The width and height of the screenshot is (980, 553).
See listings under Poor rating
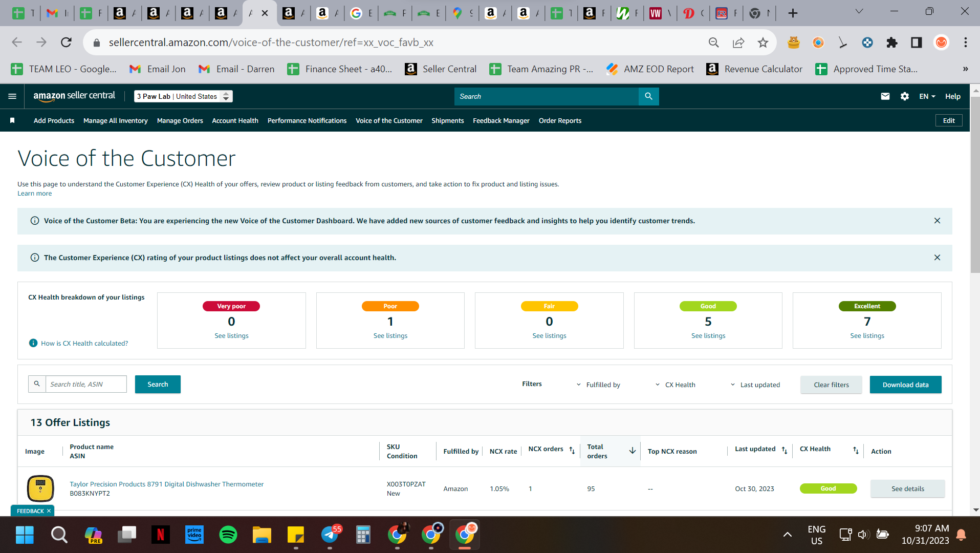coord(390,335)
